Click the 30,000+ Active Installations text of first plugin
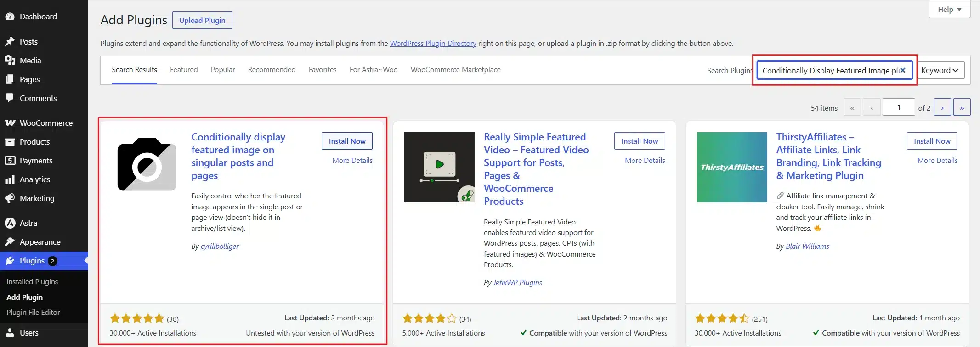The image size is (980, 347). point(153,333)
